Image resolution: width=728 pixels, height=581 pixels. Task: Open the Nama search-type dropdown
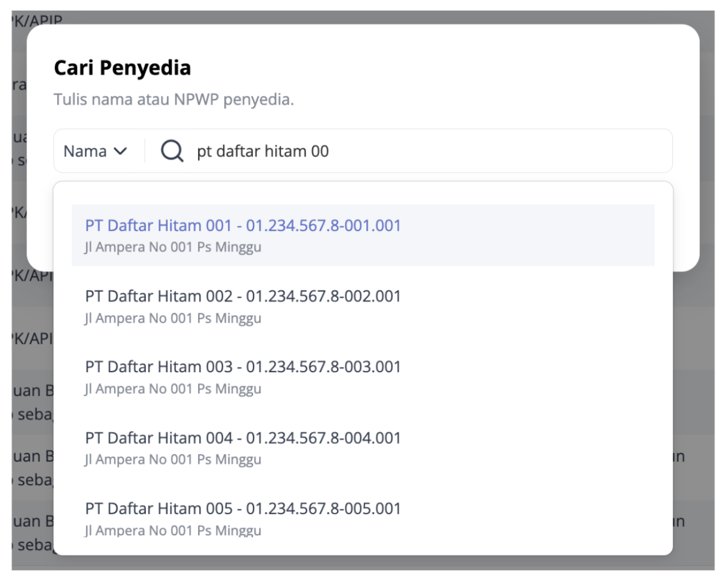[x=95, y=151]
